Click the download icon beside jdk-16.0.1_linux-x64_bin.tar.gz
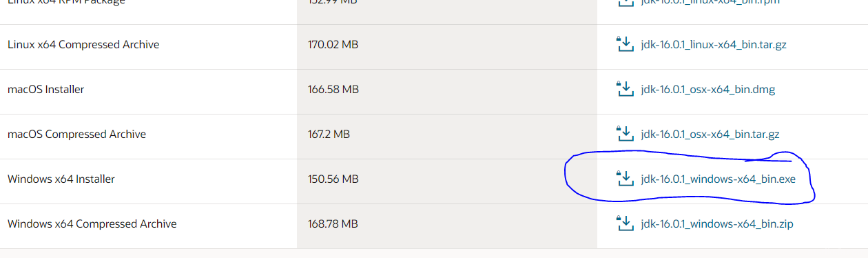Viewport: 868px width, 258px height. 623,44
